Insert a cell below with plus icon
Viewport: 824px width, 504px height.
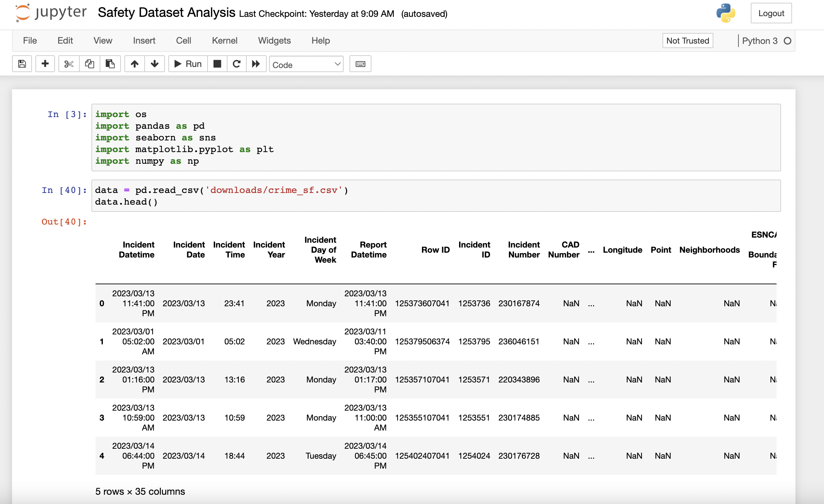click(45, 64)
